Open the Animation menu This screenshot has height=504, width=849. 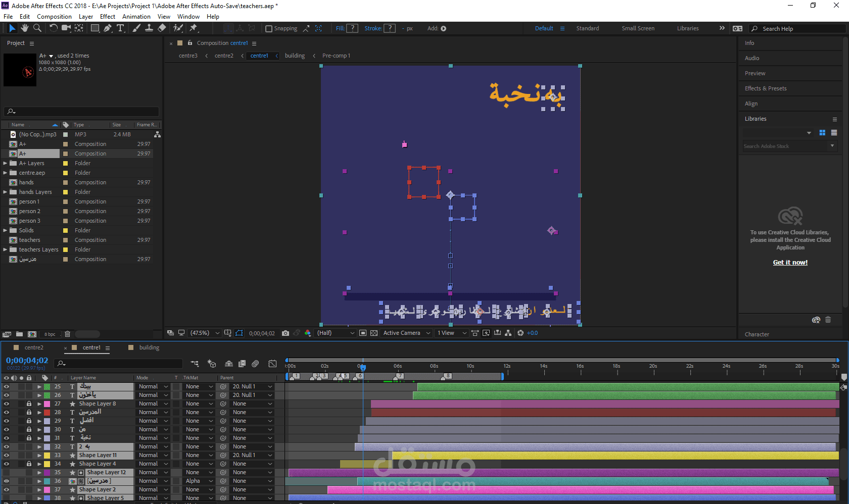[136, 17]
